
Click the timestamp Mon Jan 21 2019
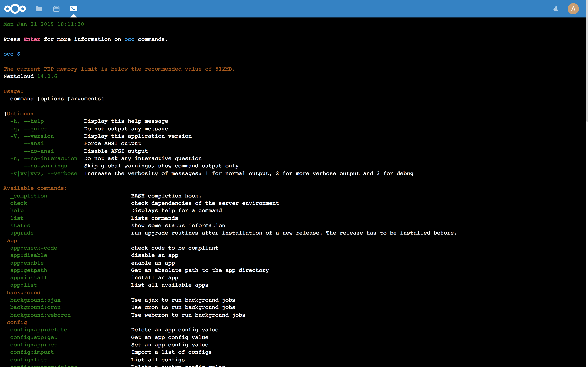[x=44, y=24]
